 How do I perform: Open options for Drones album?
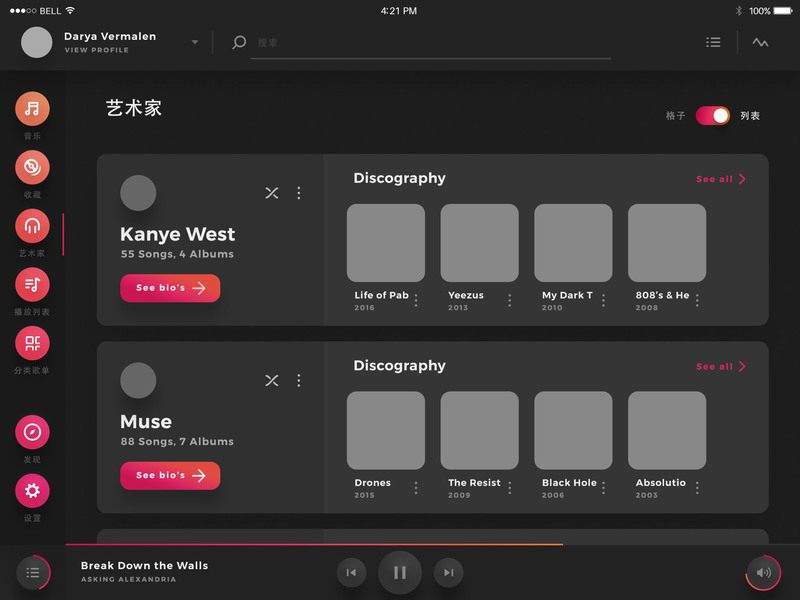[x=416, y=488]
